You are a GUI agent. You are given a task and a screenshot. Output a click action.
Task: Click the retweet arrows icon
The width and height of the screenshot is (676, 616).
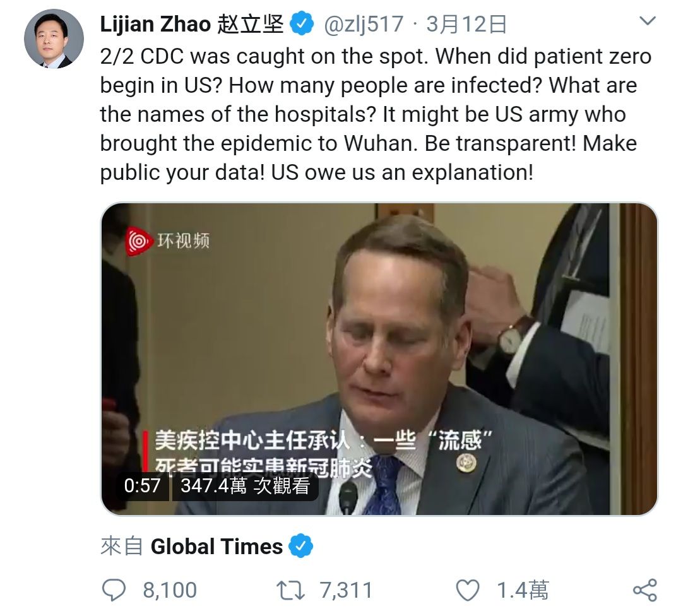(290, 590)
